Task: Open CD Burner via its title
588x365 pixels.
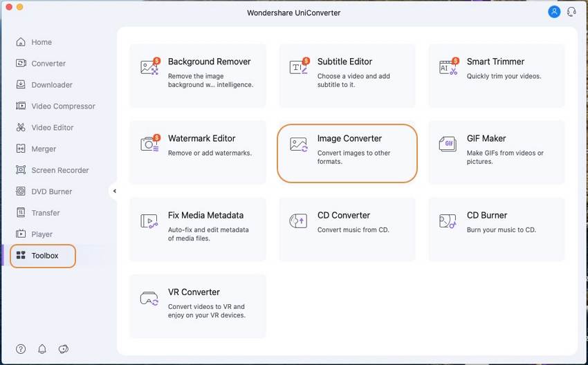Action: (x=487, y=215)
